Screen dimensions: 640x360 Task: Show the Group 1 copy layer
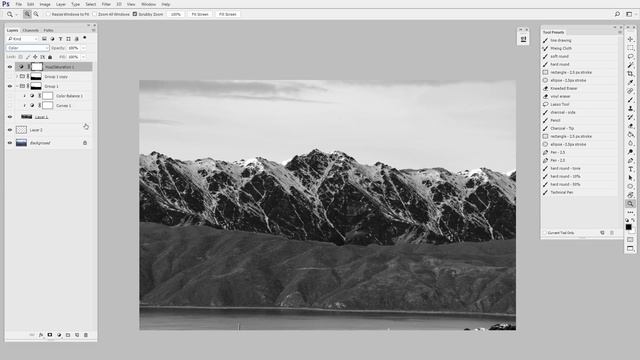click(10, 76)
